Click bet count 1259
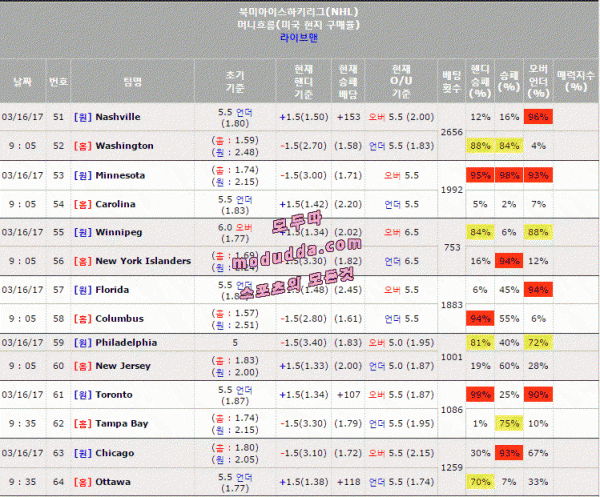Image resolution: width=600 pixels, height=497 pixels. [452, 468]
